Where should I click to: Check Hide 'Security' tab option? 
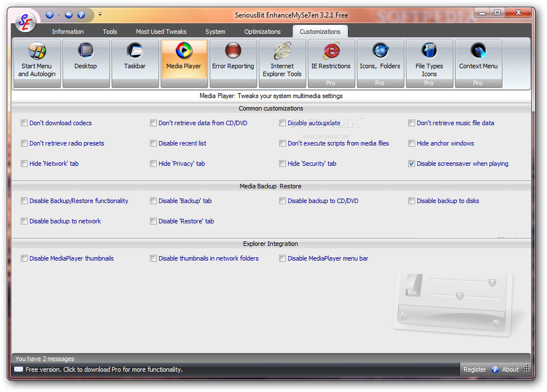click(x=282, y=164)
